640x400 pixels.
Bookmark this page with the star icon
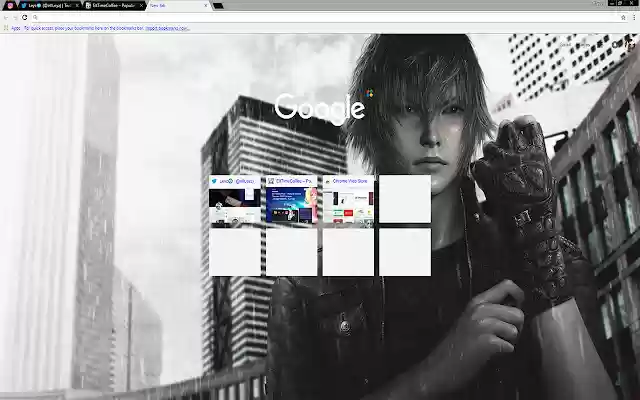click(623, 18)
